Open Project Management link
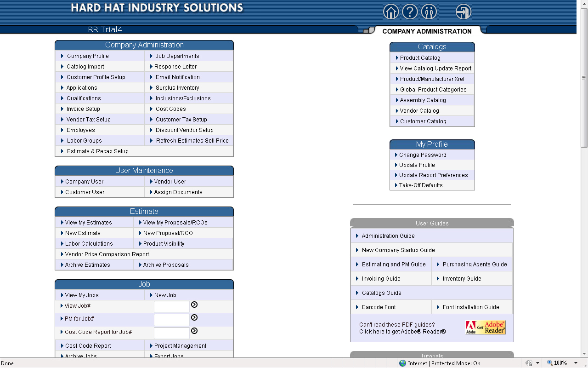This screenshot has height=368, width=588. coord(181,346)
